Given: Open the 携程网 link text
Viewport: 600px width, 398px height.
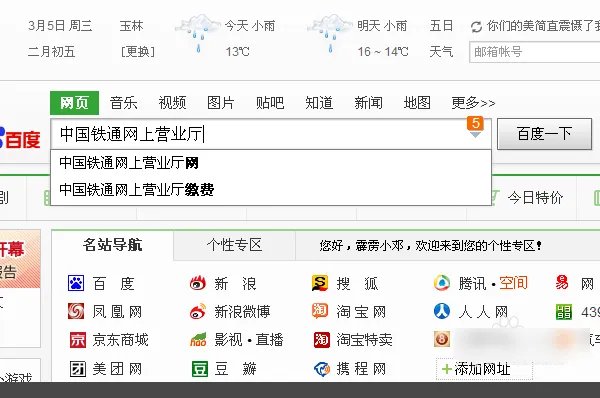Looking at the screenshot, I should [x=361, y=369].
